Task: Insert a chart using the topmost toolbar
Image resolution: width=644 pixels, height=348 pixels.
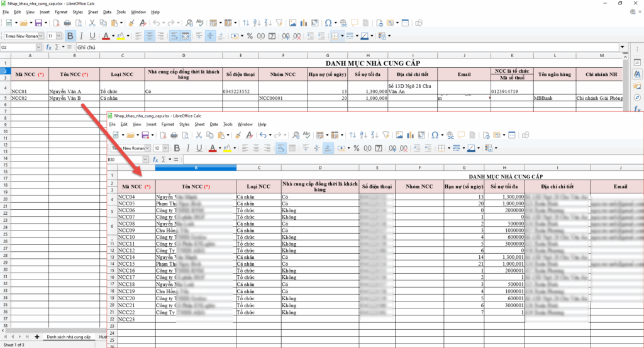Action: click(303, 23)
